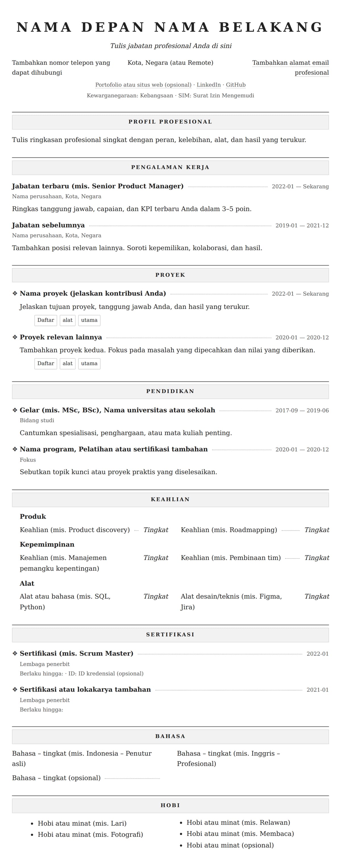The image size is (341, 868).
Task: Click the "NAMA DEPAN NAMA BELAKANG" heading
Action: [170, 27]
